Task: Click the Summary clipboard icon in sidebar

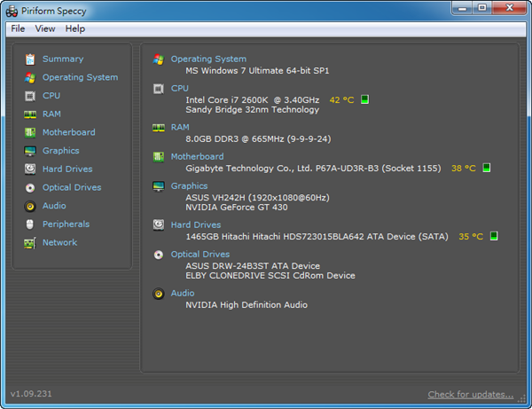Action: (30, 59)
